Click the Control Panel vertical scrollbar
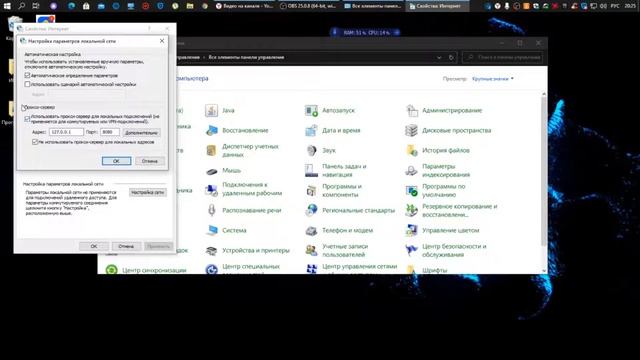 click(544, 171)
